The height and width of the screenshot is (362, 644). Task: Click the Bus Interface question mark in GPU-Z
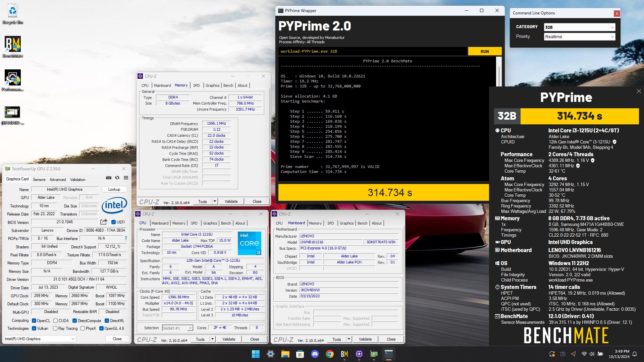[126, 238]
